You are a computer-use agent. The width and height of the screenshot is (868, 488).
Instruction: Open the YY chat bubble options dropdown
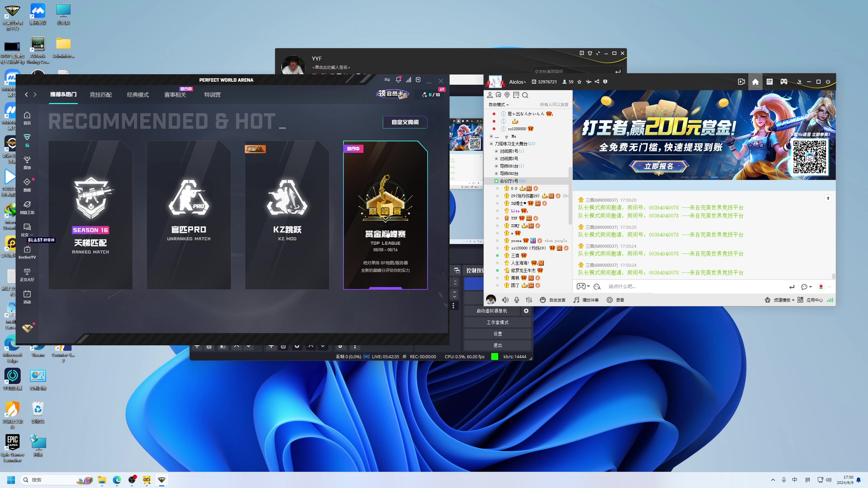pyautogui.click(x=807, y=287)
